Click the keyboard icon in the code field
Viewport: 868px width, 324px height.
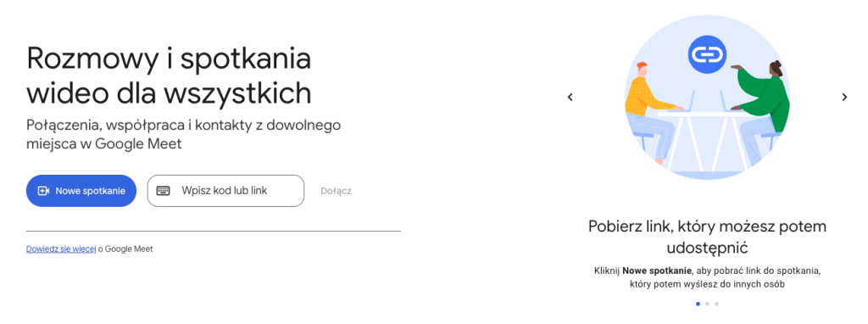click(x=163, y=191)
